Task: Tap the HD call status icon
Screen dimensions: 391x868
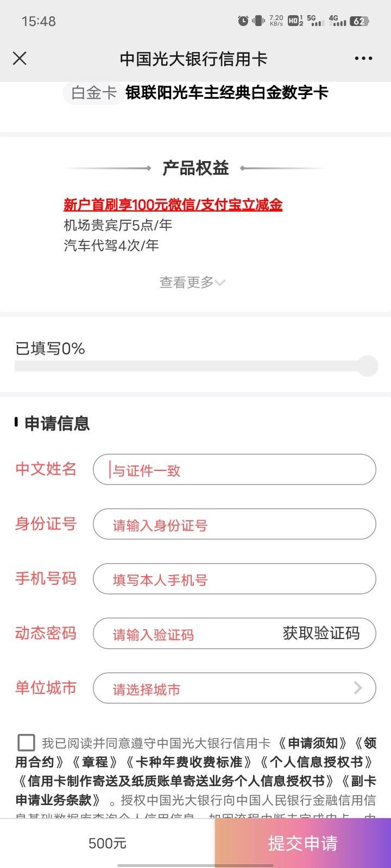Action: click(295, 21)
